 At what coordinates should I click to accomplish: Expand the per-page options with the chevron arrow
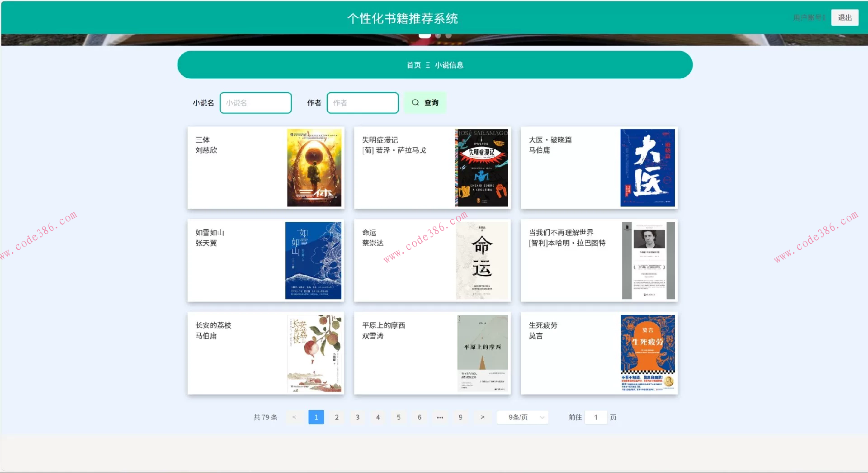pos(542,417)
